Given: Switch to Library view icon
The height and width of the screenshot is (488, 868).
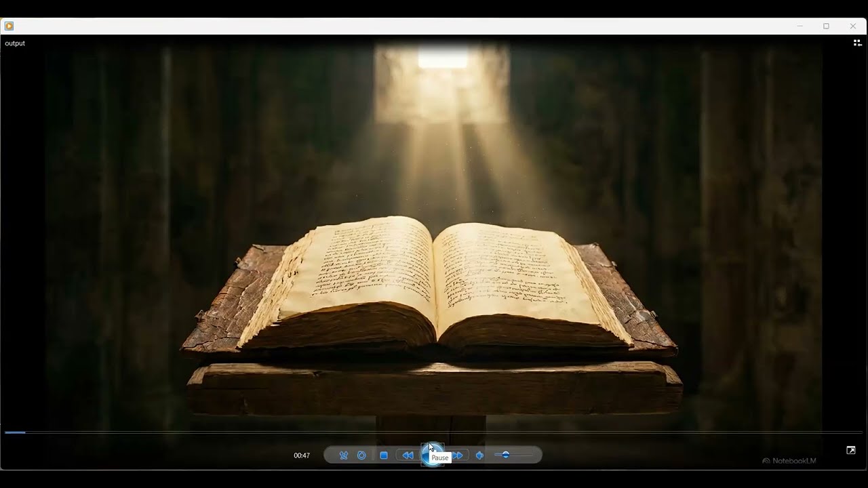Looking at the screenshot, I should 857,43.
